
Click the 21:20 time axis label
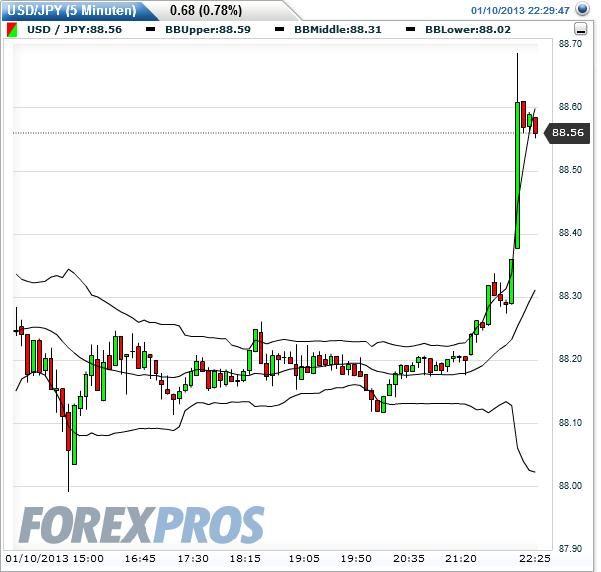coord(461,559)
